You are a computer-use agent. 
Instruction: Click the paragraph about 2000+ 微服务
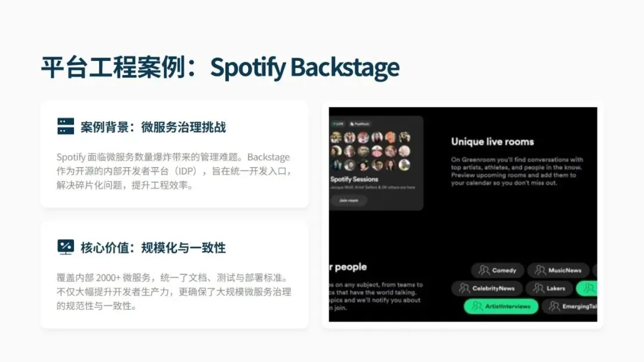click(x=174, y=292)
